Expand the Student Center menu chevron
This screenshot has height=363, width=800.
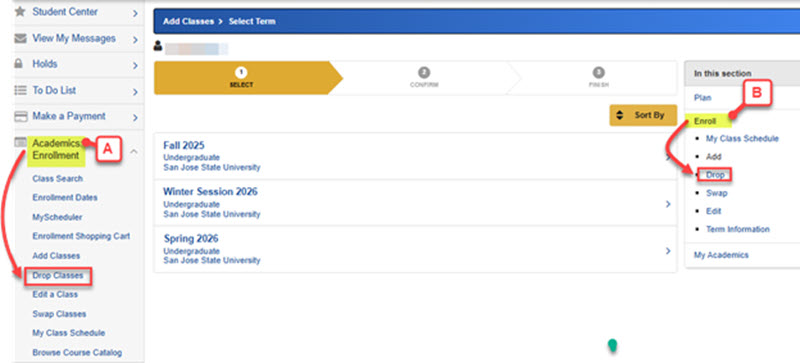coord(135,13)
